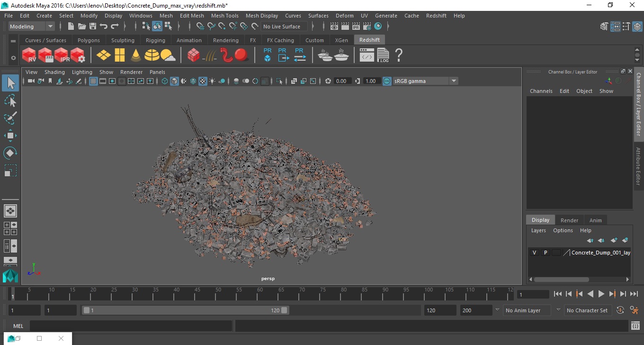
Task: Click the time range slider bar
Action: [x=185, y=310]
